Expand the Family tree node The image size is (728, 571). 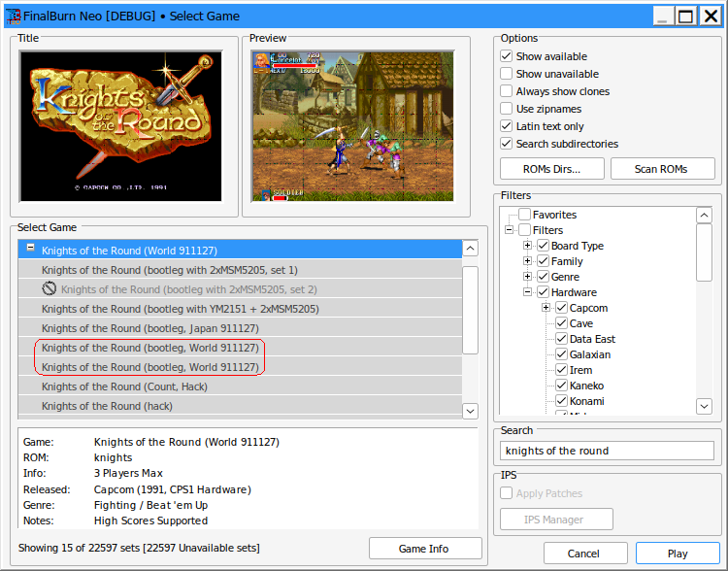[x=527, y=261]
